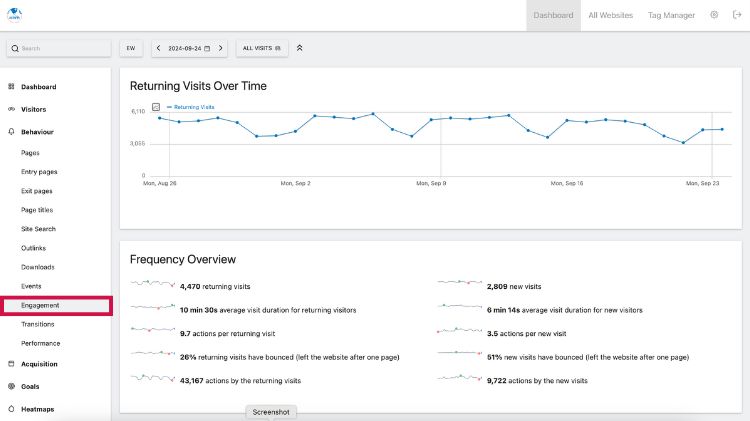Click sparkline beside new visits count
The image size is (750, 421).
pos(460,283)
